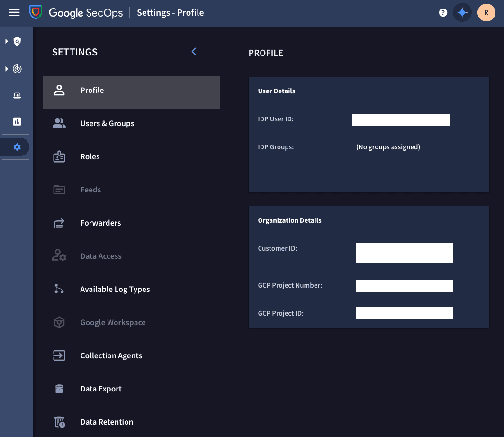Open the Reports bar chart icon
The image size is (504, 437).
(16, 121)
